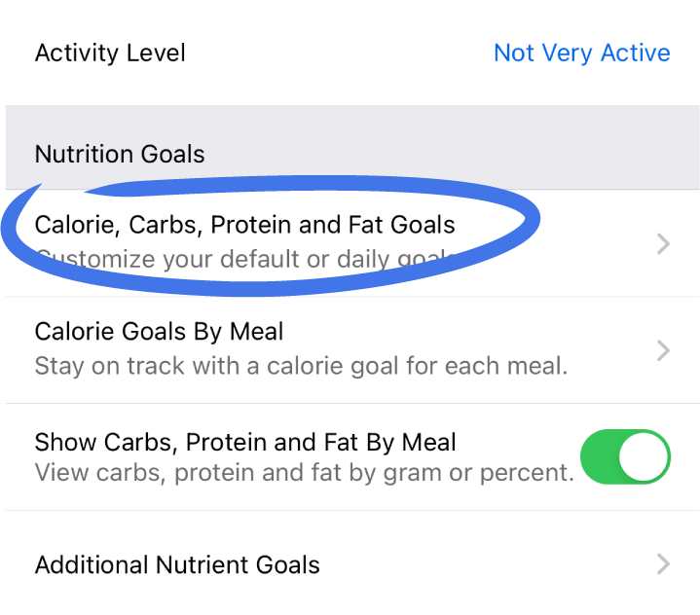Change the Not Very Active setting

coord(581,53)
